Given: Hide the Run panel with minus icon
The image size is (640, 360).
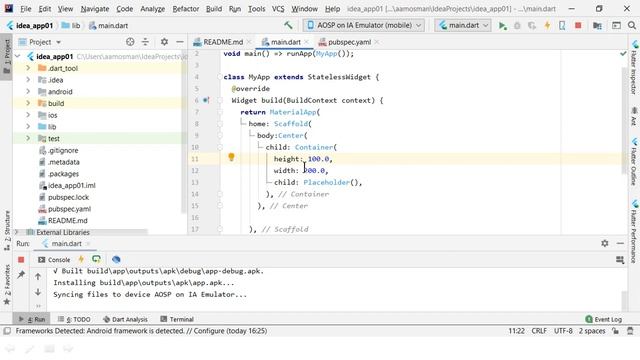Looking at the screenshot, I should (x=620, y=243).
